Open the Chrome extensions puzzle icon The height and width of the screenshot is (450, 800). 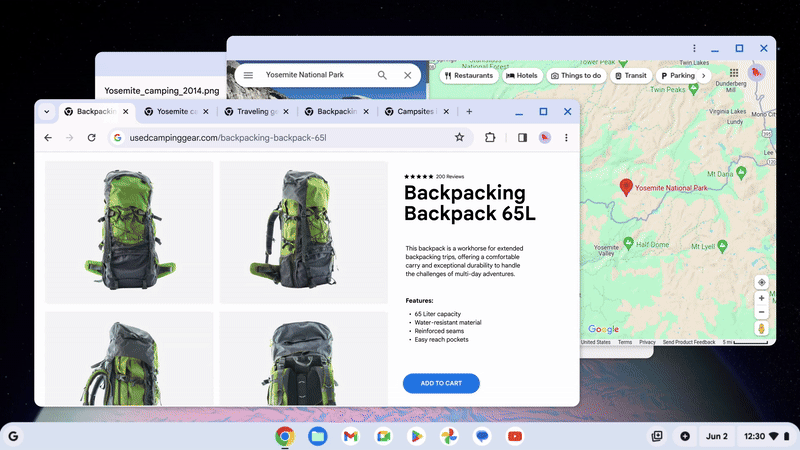point(490,138)
